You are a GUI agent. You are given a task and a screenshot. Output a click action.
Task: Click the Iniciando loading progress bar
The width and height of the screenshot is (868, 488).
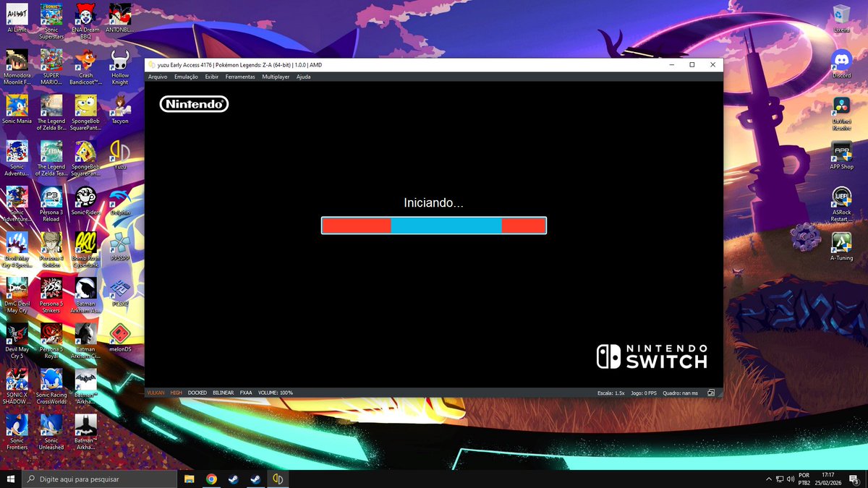(434, 226)
